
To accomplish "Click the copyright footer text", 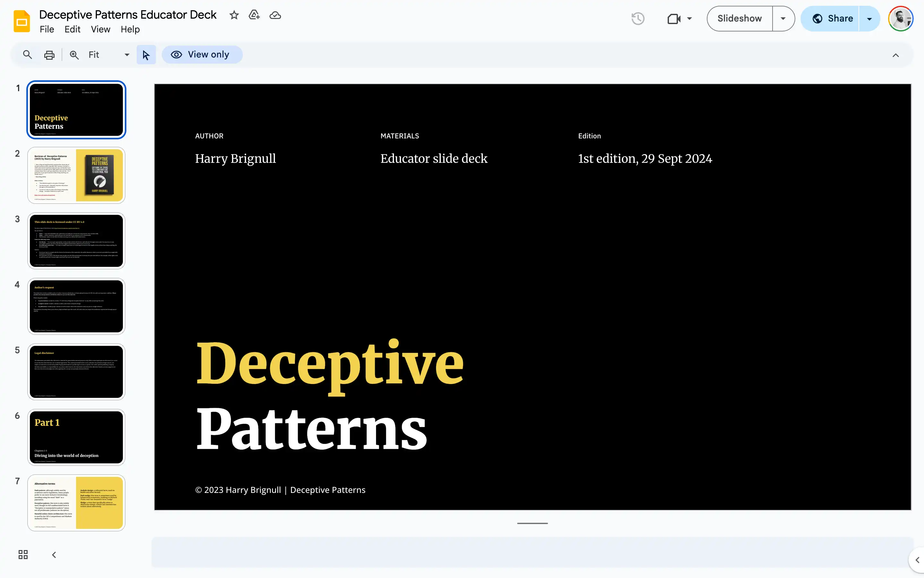I will click(280, 490).
